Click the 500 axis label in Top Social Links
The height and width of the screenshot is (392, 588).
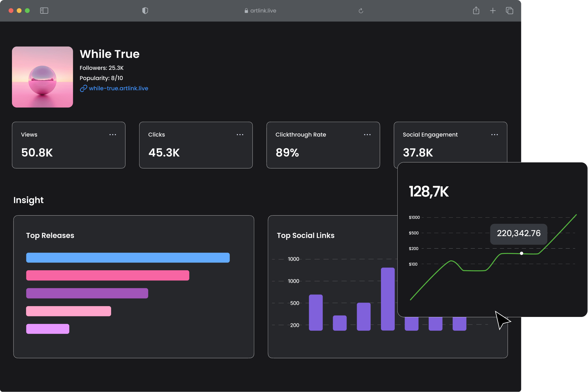[x=295, y=303]
